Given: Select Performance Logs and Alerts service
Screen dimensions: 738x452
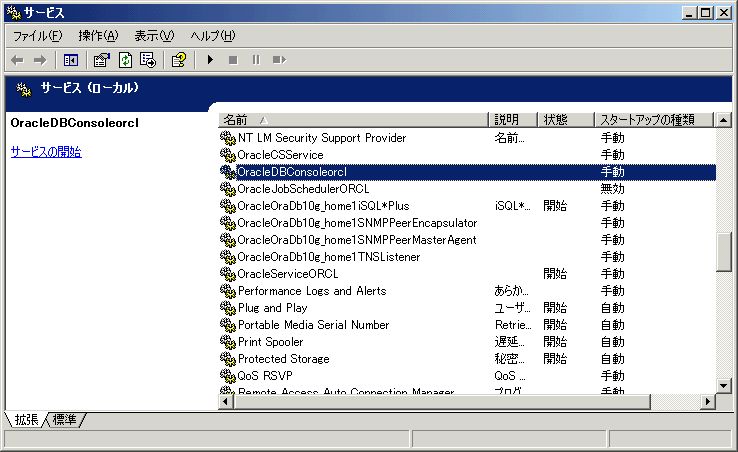Looking at the screenshot, I should tap(312, 291).
